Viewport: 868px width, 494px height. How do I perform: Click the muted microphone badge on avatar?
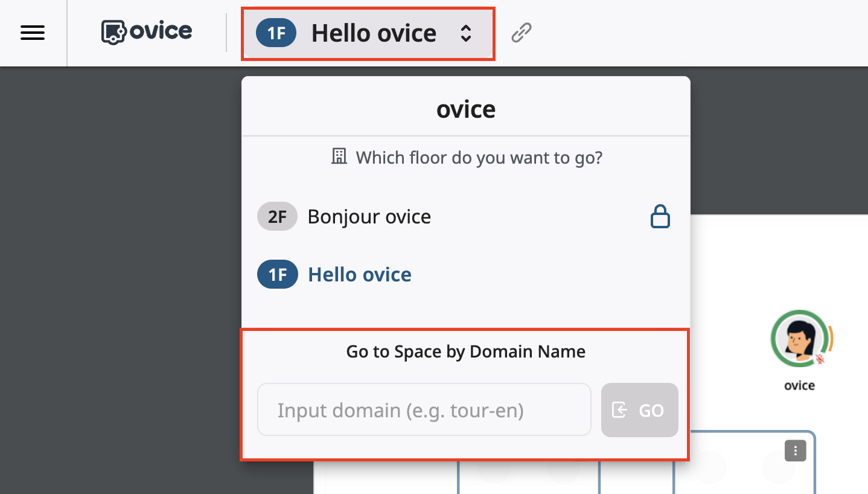pyautogui.click(x=820, y=359)
